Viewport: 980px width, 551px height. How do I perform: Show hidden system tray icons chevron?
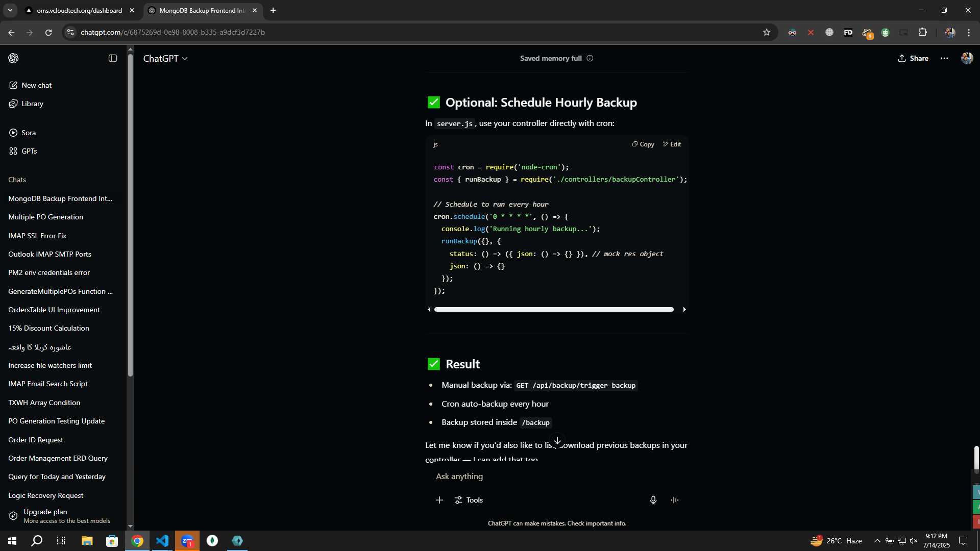(x=877, y=541)
